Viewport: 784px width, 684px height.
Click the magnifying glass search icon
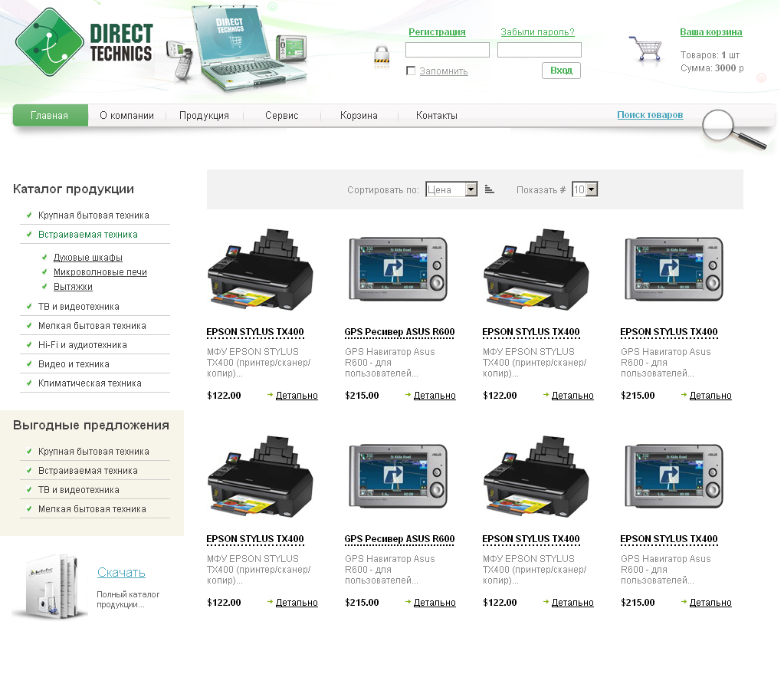(732, 129)
